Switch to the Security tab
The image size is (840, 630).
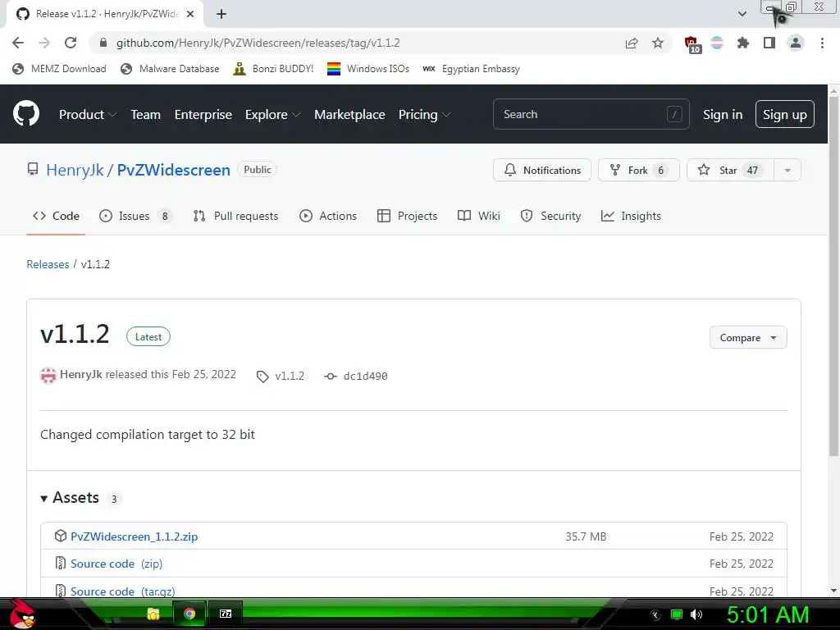click(550, 216)
